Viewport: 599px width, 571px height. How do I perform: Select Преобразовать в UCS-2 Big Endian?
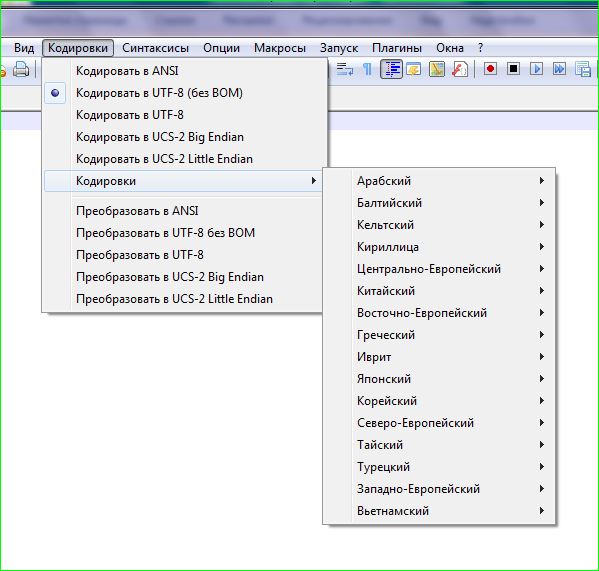182,277
